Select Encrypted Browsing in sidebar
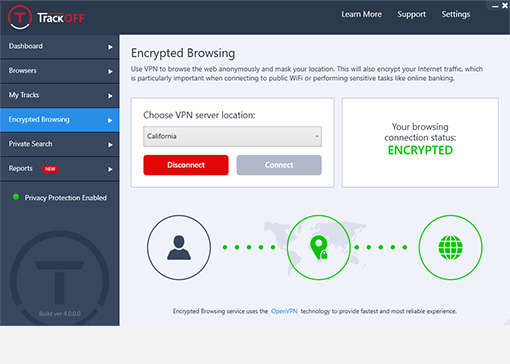 point(60,120)
